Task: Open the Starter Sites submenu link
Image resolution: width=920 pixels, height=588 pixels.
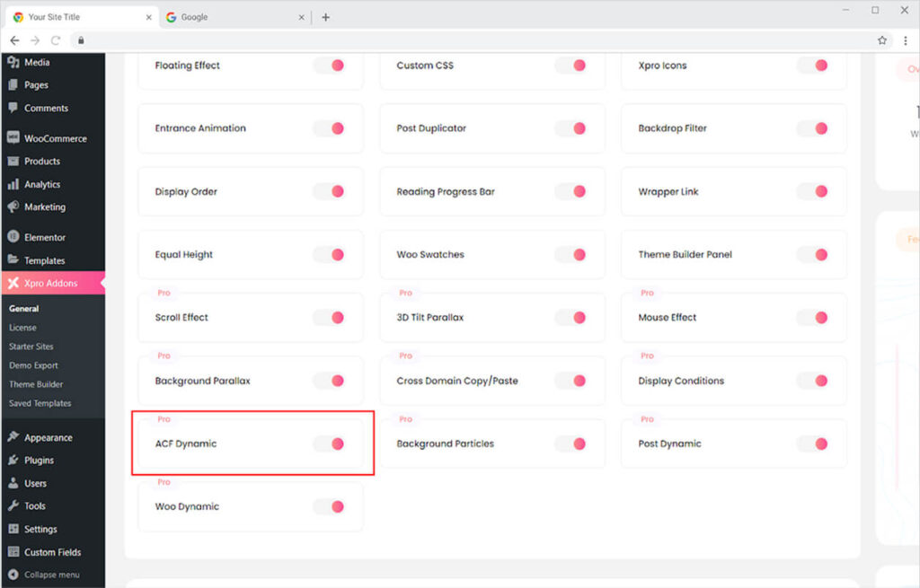Action: (31, 347)
